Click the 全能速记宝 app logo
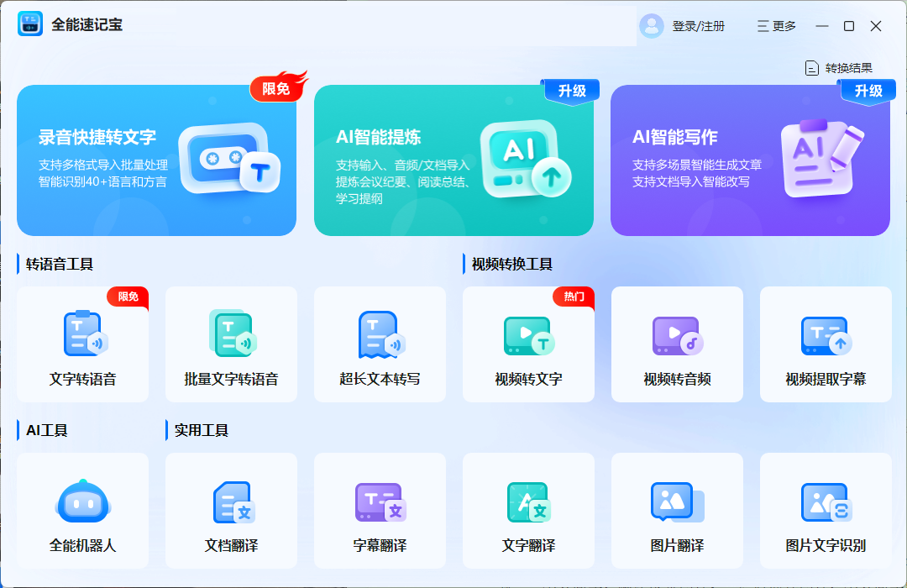Image resolution: width=907 pixels, height=588 pixels. click(x=30, y=24)
